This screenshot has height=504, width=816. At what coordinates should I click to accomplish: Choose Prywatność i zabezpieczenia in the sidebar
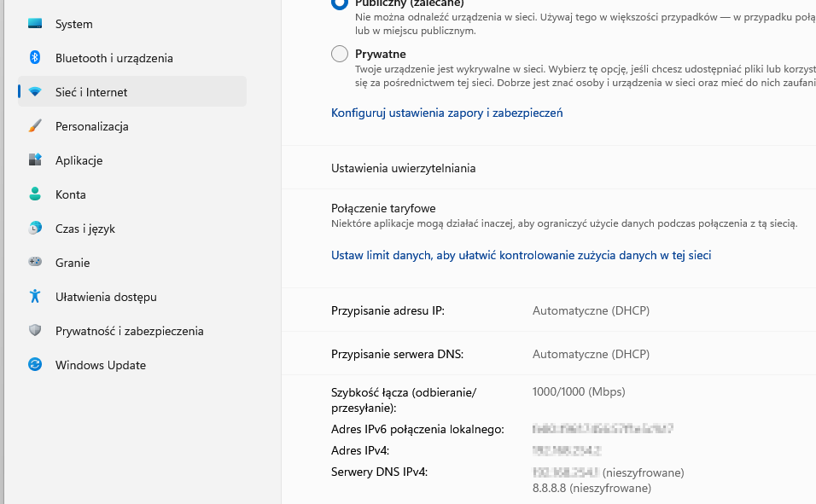[x=128, y=331]
